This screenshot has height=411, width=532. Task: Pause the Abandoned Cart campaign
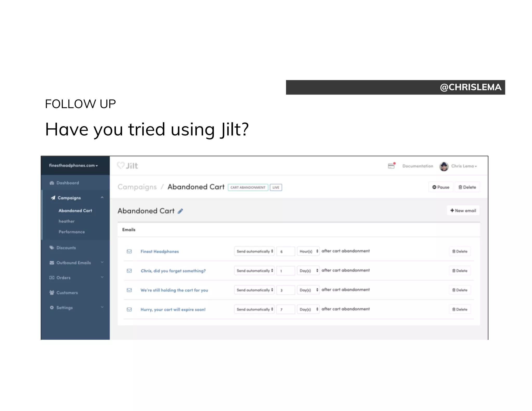[441, 187]
